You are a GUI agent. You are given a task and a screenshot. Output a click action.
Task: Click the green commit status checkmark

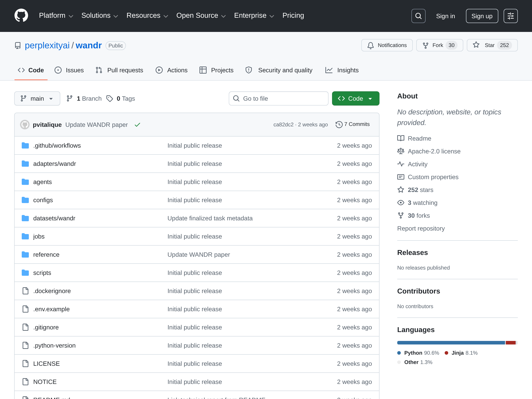(x=137, y=125)
